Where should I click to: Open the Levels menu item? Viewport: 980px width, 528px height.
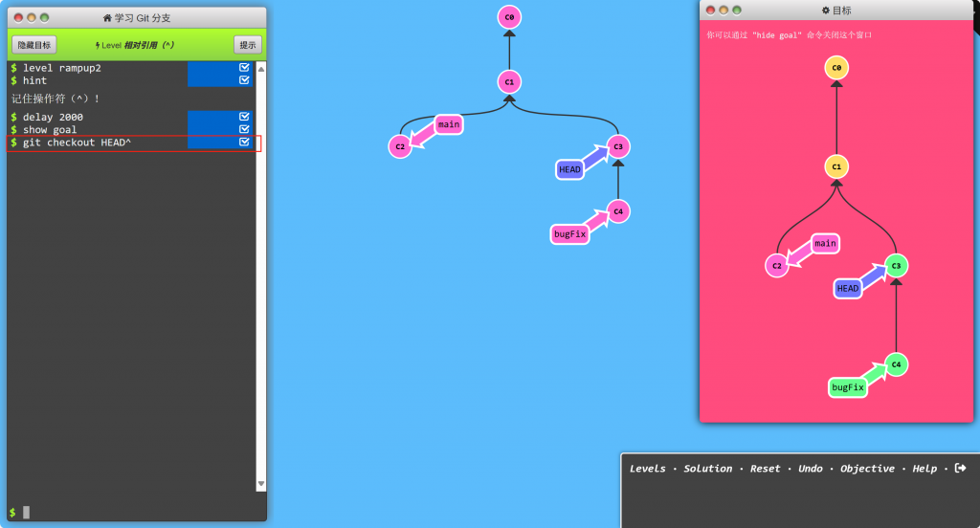click(647, 469)
